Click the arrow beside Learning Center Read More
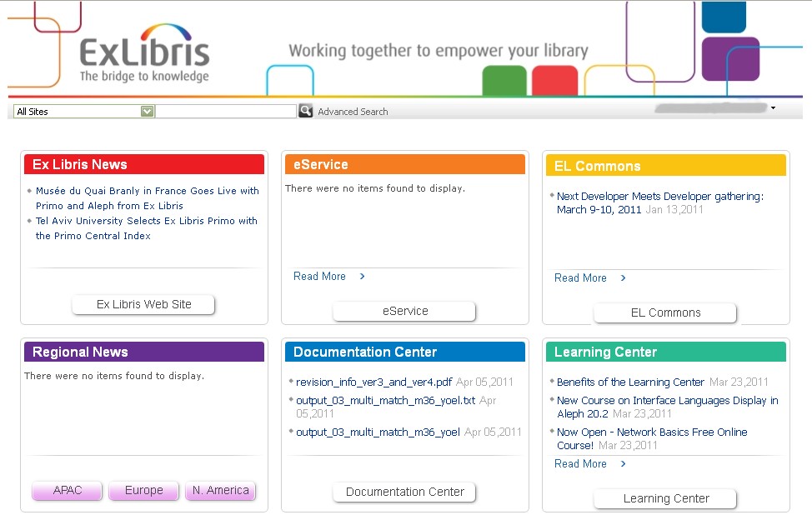This screenshot has height=525, width=812. [623, 464]
